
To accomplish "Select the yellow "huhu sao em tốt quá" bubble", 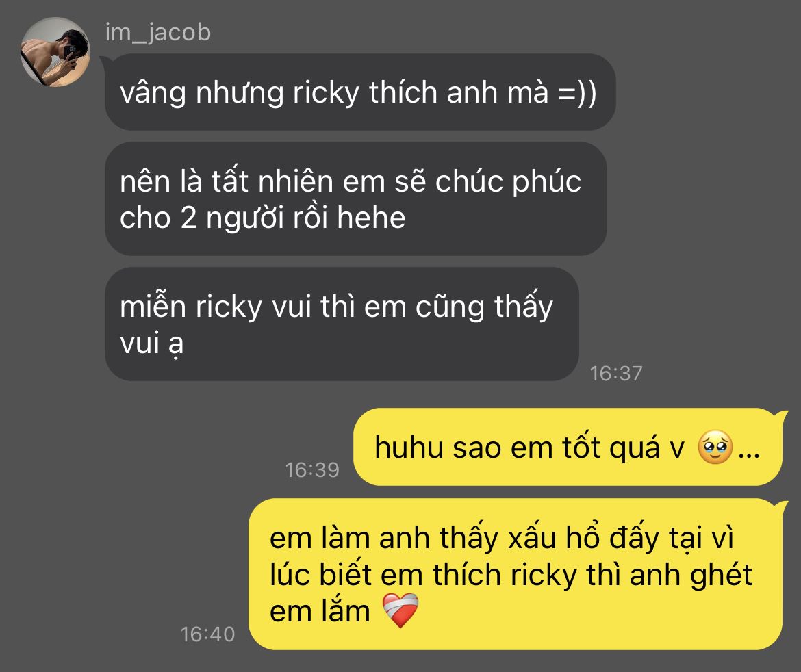I will point(569,447).
